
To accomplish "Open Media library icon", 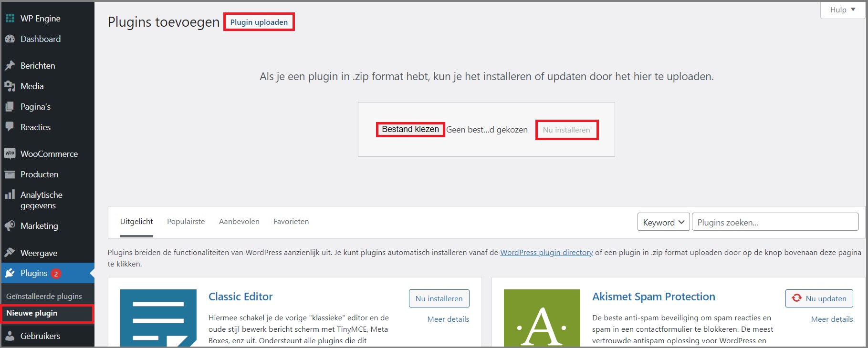I will [10, 86].
